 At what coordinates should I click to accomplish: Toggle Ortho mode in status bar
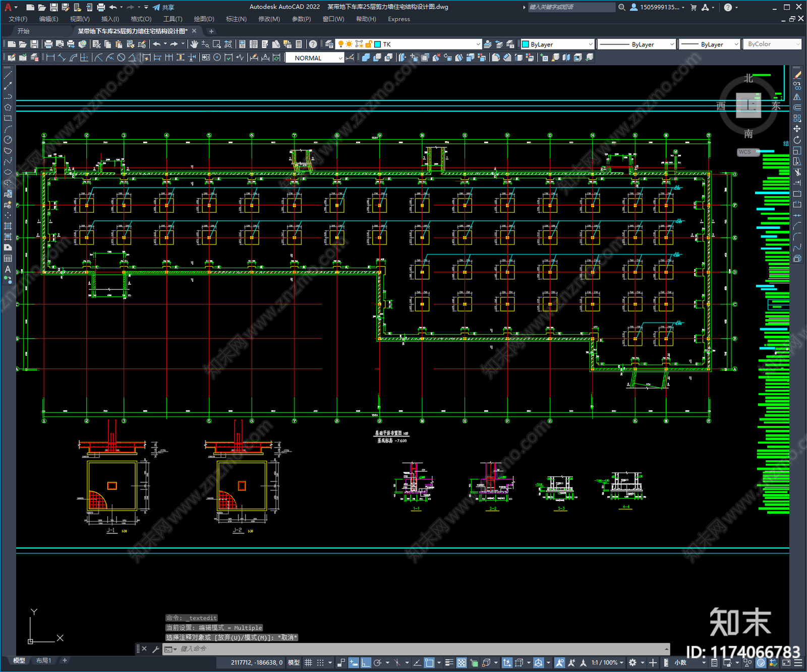pyautogui.click(x=366, y=662)
